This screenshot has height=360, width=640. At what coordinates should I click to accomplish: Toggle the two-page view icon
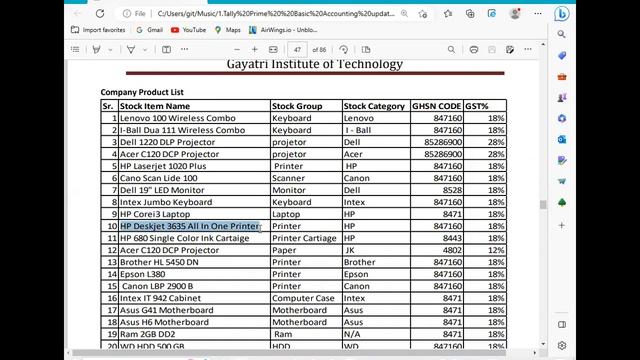[366, 49]
